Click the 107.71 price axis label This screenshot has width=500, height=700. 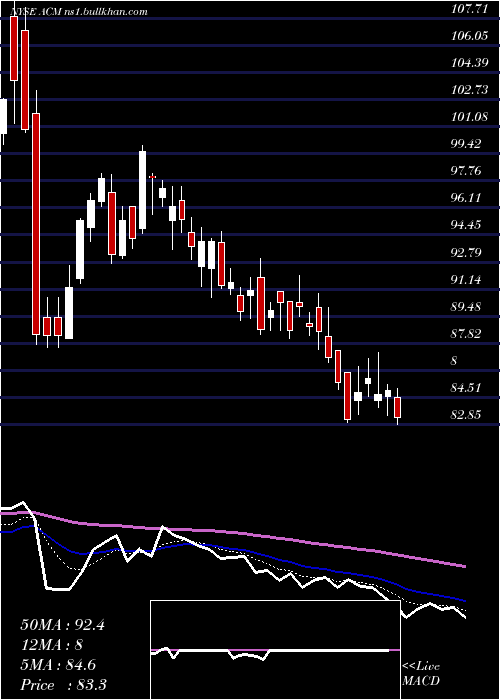pos(469,9)
